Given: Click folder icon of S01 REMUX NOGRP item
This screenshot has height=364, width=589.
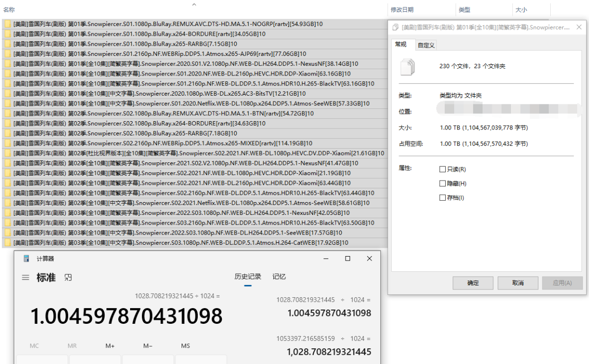Looking at the screenshot, I should 7,24.
